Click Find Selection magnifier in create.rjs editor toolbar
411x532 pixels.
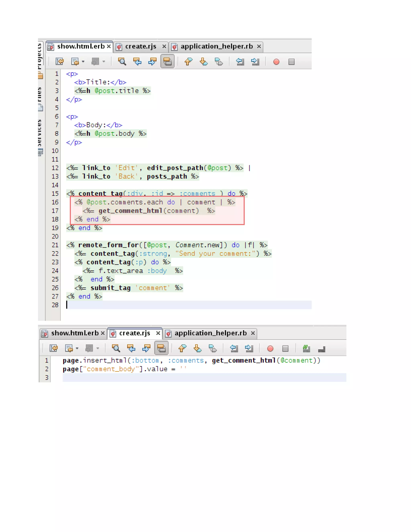[116, 348]
